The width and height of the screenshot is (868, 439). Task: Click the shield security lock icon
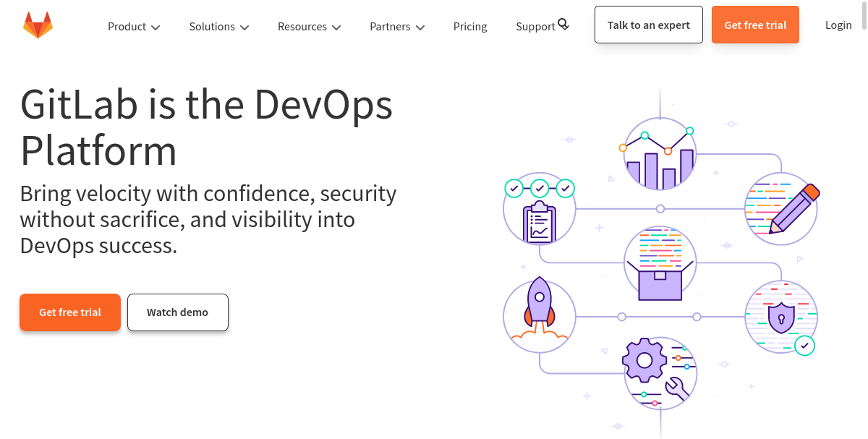(x=781, y=317)
